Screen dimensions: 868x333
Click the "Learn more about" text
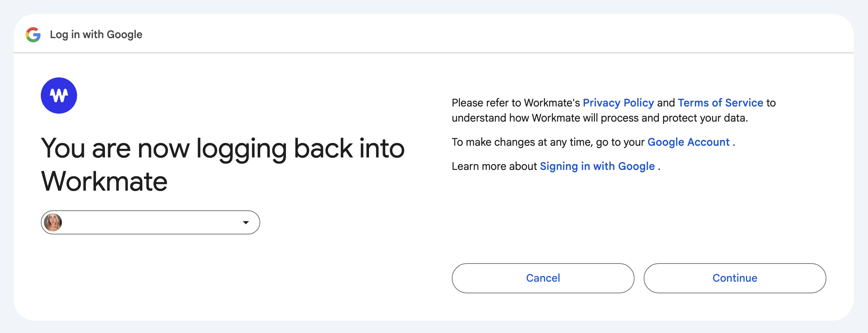click(494, 166)
